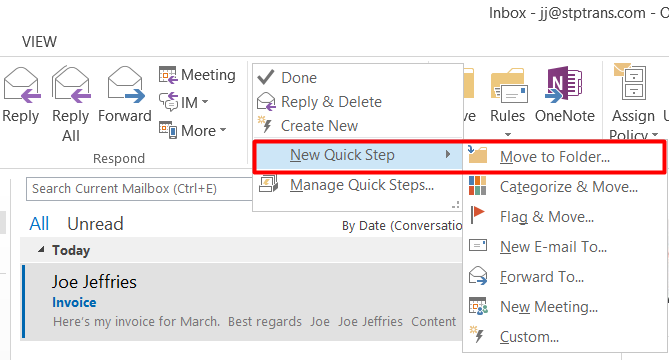Screen dimensions: 669x360
Task: Click the Assign Policy cabinet icon
Action: pyautogui.click(x=631, y=82)
